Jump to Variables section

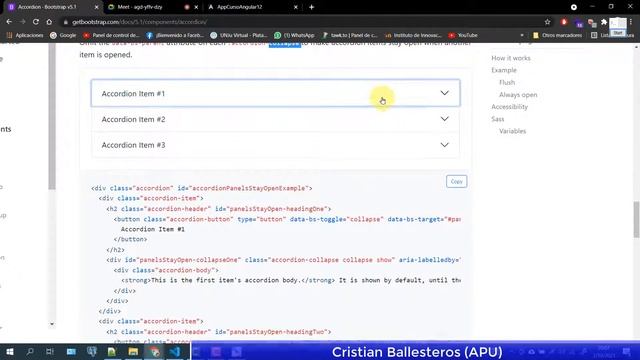click(512, 131)
